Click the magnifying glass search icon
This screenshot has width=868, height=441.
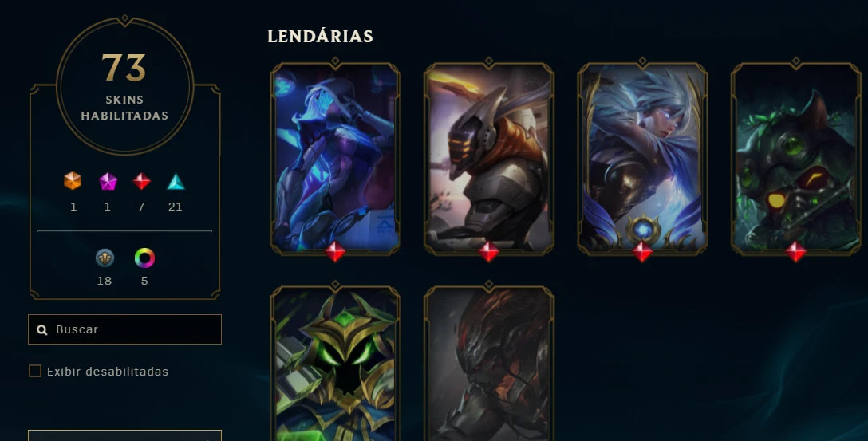[x=42, y=330]
